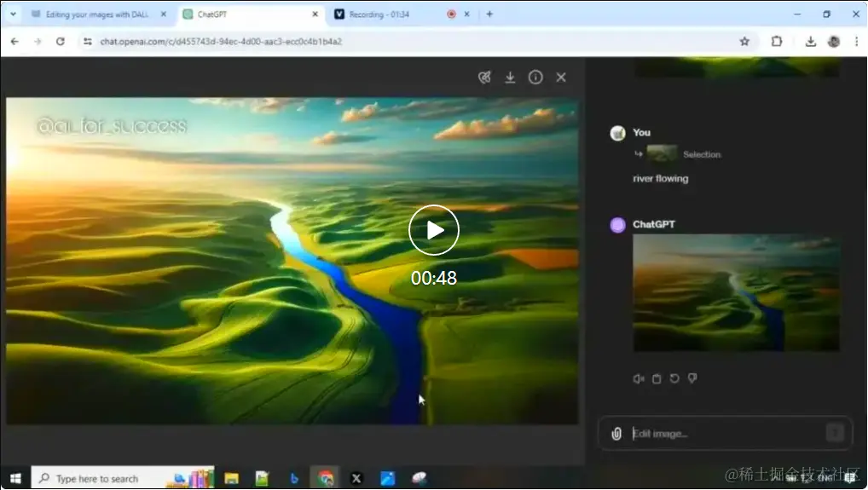Close the image viewer with X icon
Viewport: 868px width, 490px height.
pyautogui.click(x=561, y=78)
